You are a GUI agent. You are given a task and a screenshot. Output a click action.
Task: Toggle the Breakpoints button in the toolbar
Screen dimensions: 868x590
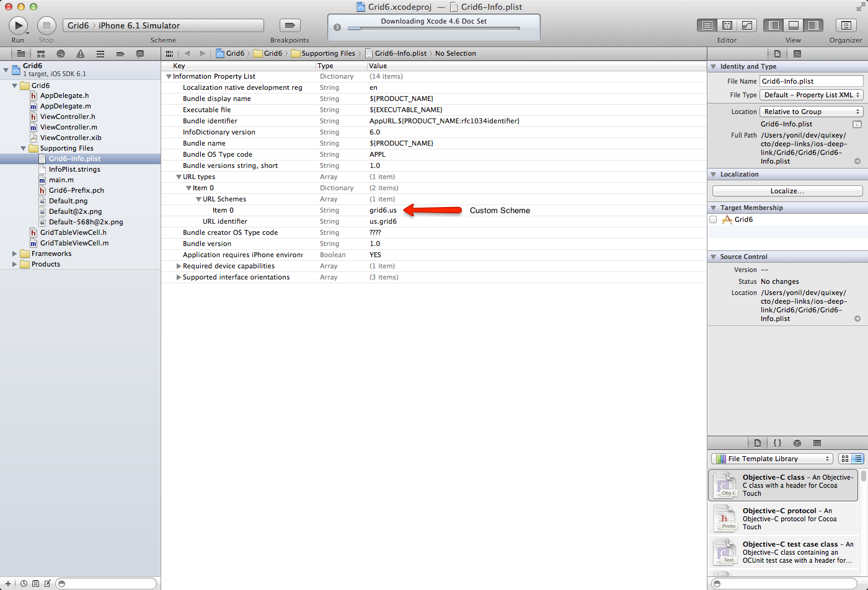tap(290, 25)
